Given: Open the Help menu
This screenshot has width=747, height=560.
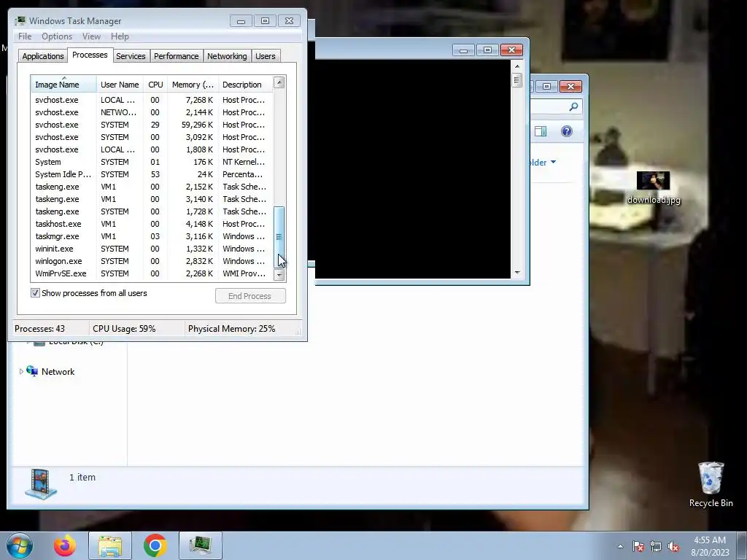Looking at the screenshot, I should point(120,36).
